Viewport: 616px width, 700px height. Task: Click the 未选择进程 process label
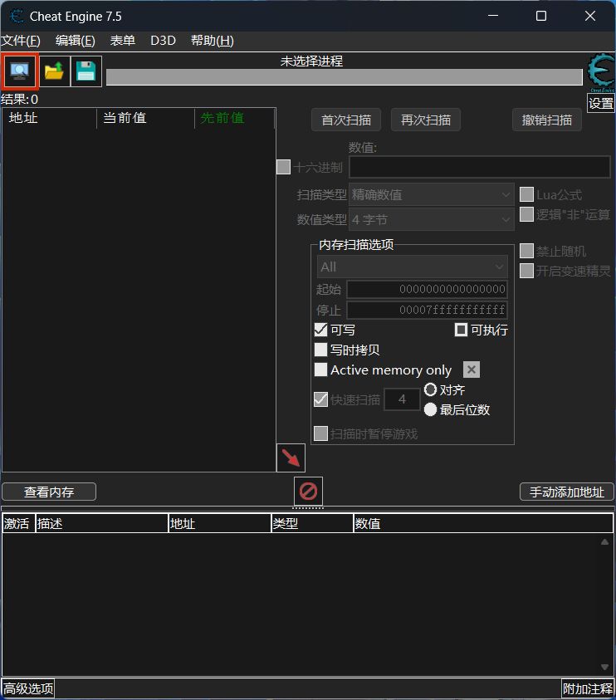tap(311, 61)
